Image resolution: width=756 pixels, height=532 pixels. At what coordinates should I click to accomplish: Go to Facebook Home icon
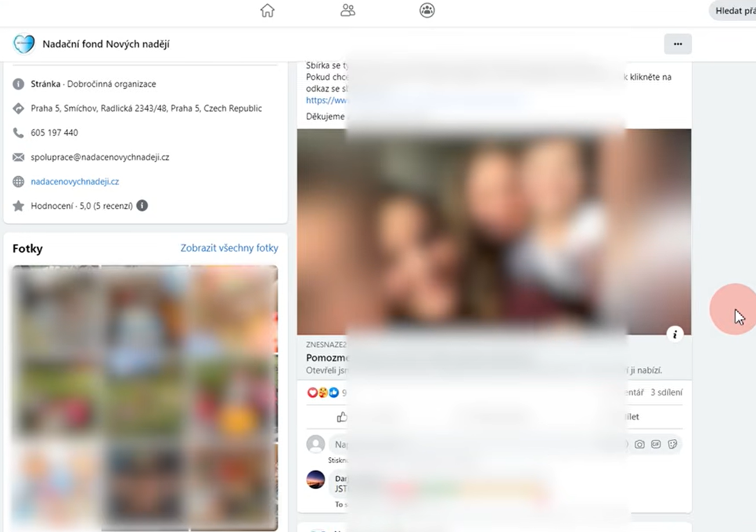(267, 10)
